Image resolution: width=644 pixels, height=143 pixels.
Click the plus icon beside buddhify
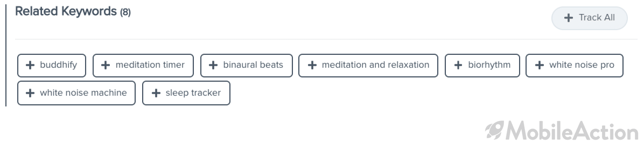30,65
